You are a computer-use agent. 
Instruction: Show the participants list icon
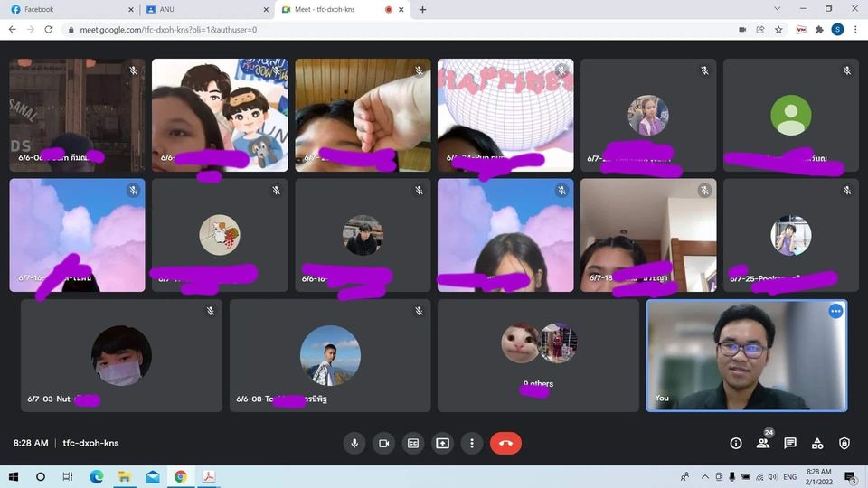click(x=763, y=443)
